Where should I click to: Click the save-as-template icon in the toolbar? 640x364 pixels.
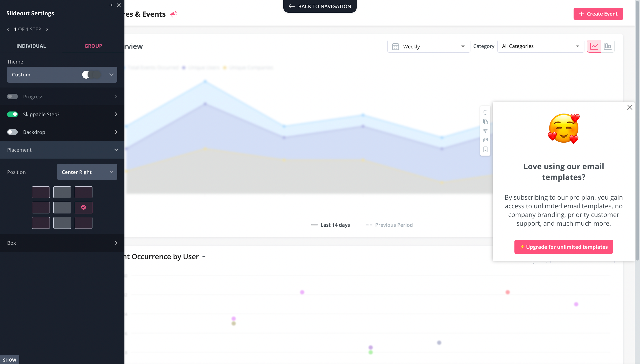[485, 140]
